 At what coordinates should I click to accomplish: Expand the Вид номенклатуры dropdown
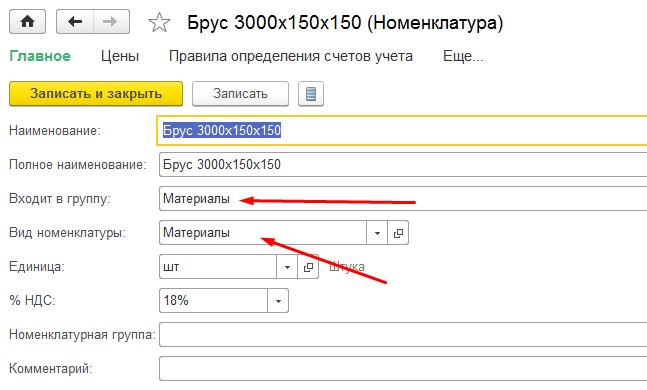(x=377, y=233)
